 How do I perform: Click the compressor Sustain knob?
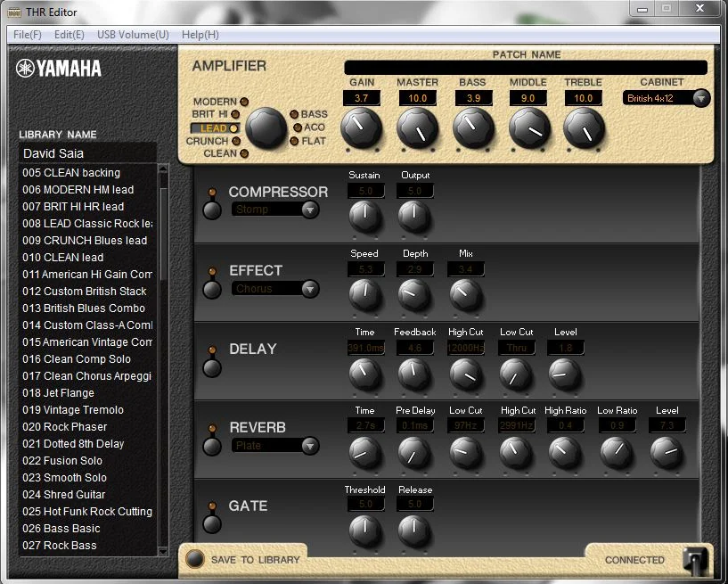365,216
